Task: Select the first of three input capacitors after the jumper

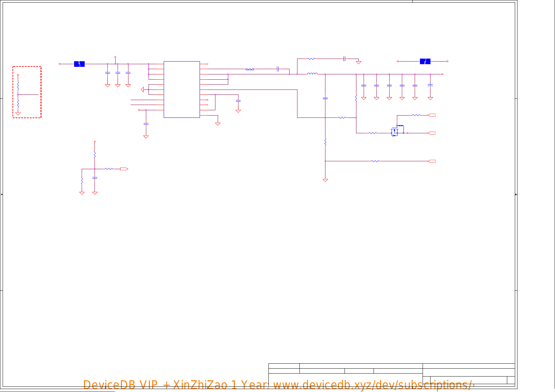Action: (x=107, y=73)
